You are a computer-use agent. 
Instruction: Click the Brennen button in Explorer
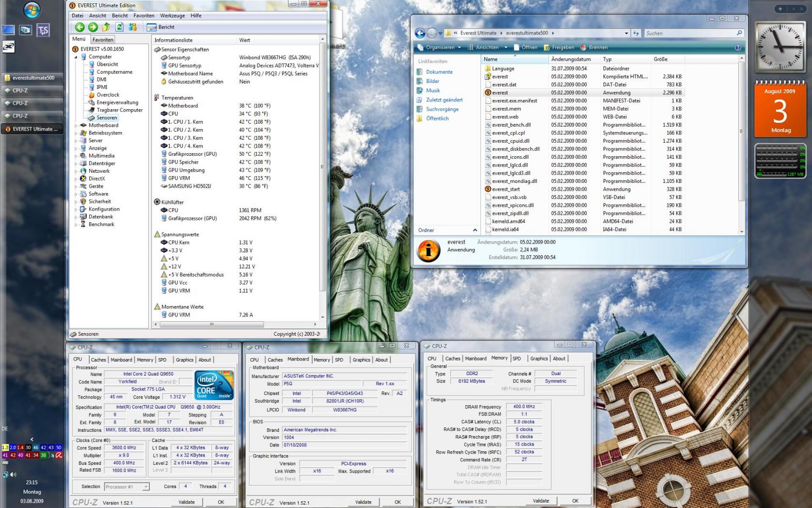click(x=594, y=48)
